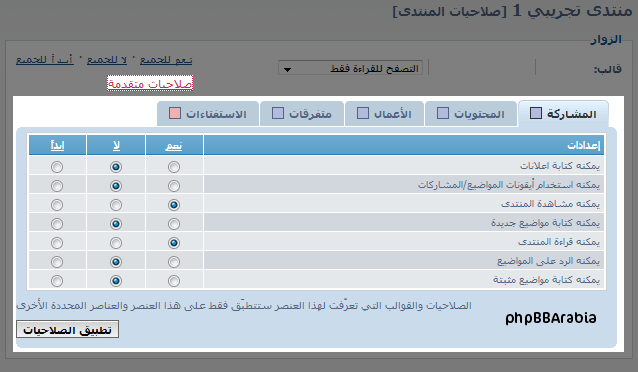Select 'أبداً' for 'يمكنه كتابة مواضيع جديدة'
This screenshot has width=638, height=372.
coord(57,224)
